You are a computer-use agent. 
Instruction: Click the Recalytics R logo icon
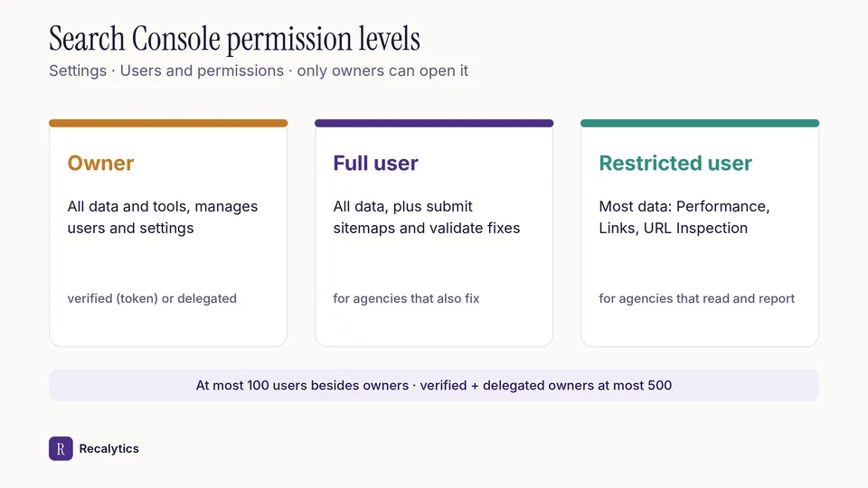coord(61,449)
